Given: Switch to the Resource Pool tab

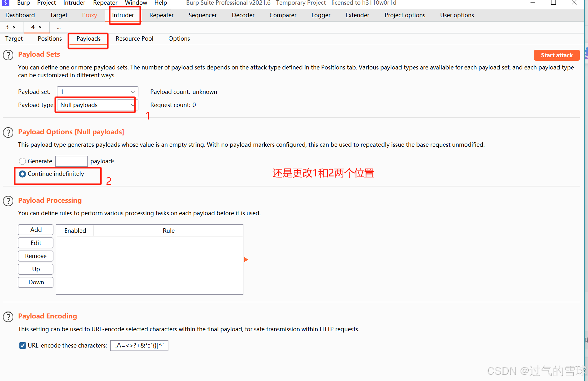Looking at the screenshot, I should pyautogui.click(x=134, y=38).
